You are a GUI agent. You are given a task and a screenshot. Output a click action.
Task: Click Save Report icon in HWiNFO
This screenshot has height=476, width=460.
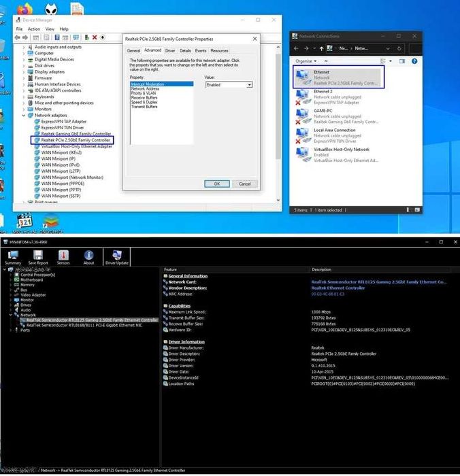click(38, 258)
